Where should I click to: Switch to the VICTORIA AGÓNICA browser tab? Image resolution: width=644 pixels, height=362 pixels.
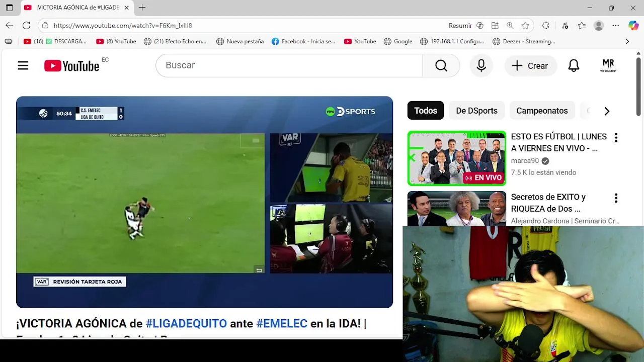pyautogui.click(x=77, y=8)
